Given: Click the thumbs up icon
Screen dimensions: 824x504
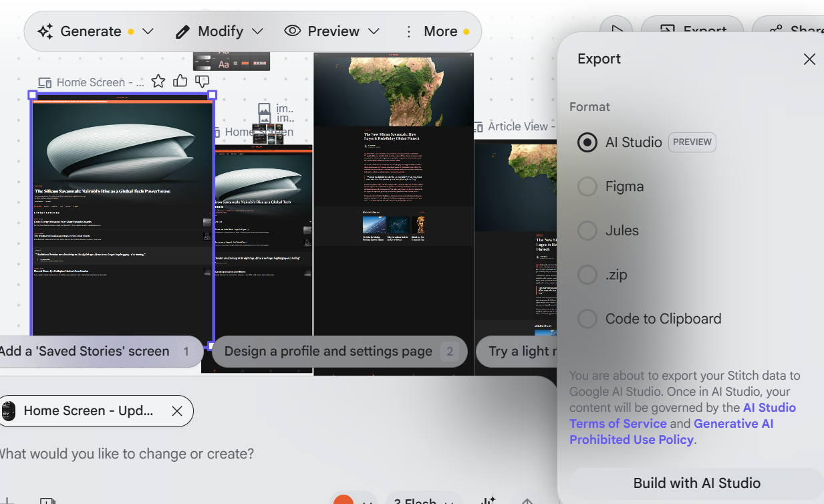Looking at the screenshot, I should pos(180,82).
